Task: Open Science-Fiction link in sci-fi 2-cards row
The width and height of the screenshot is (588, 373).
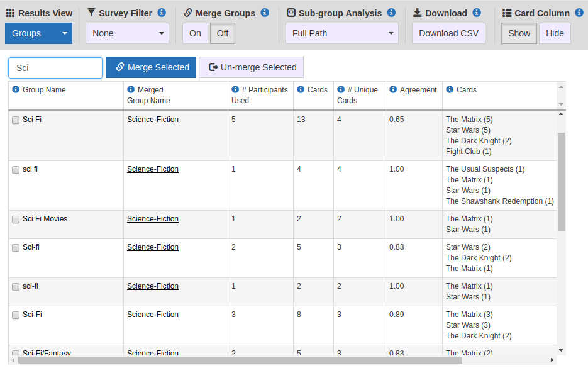Action: click(x=153, y=286)
